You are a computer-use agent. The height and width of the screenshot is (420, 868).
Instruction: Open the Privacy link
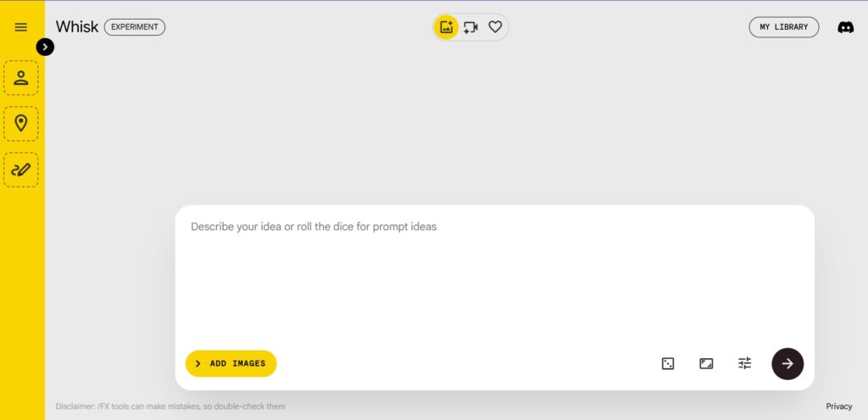839,406
